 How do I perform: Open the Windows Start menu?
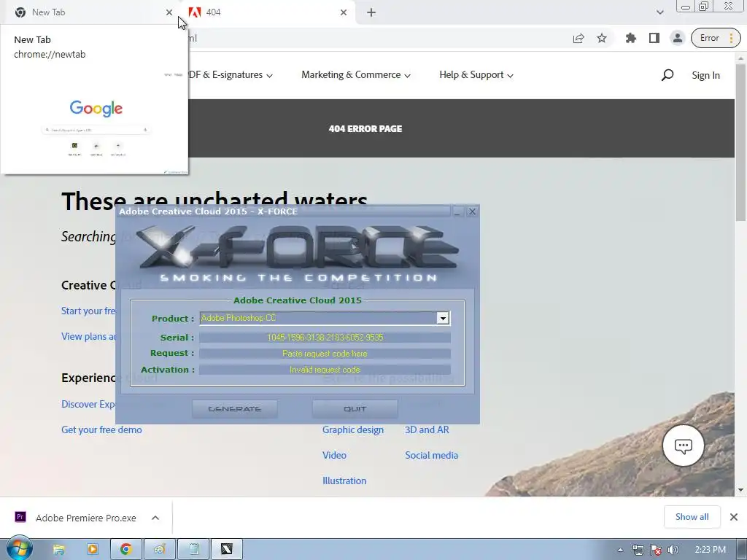tap(19, 549)
